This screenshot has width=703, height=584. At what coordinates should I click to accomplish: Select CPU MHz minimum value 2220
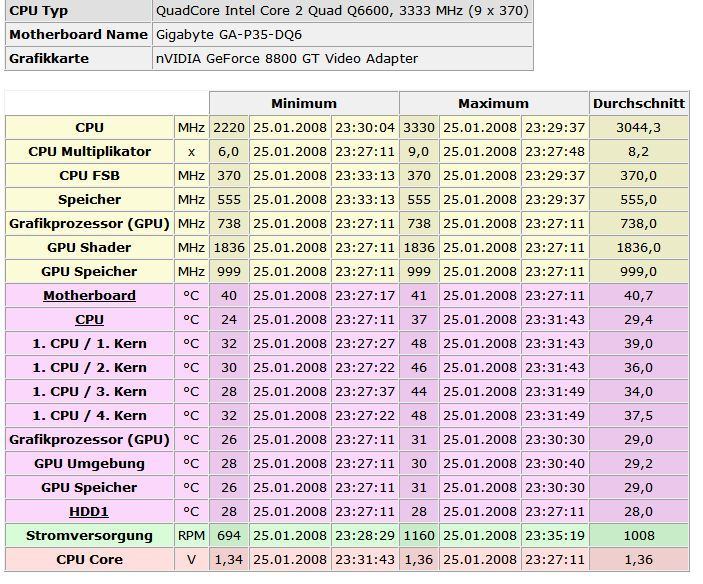(x=229, y=128)
